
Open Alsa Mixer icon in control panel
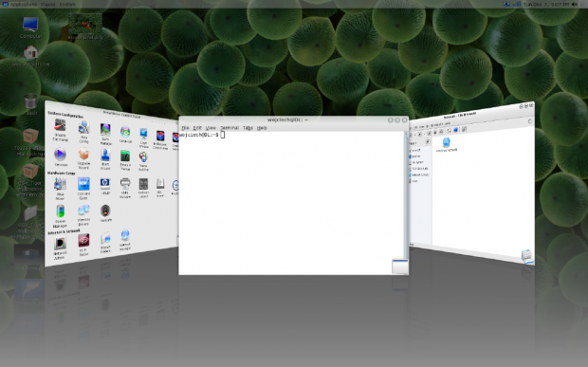tap(60, 188)
